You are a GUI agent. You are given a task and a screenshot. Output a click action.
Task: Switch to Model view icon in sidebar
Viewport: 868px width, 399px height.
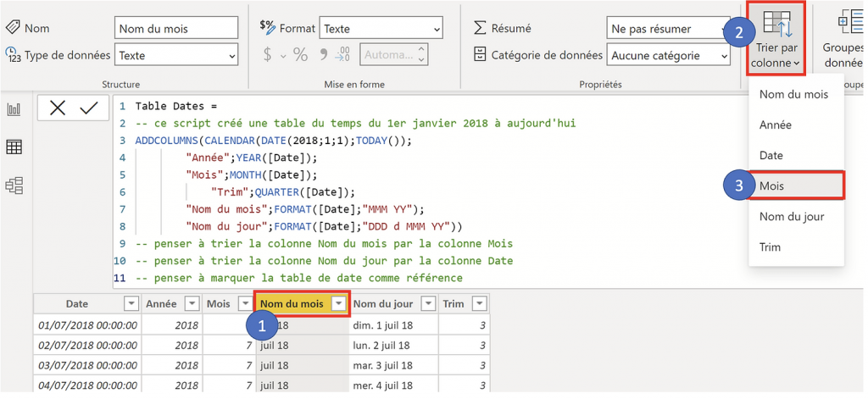[14, 186]
